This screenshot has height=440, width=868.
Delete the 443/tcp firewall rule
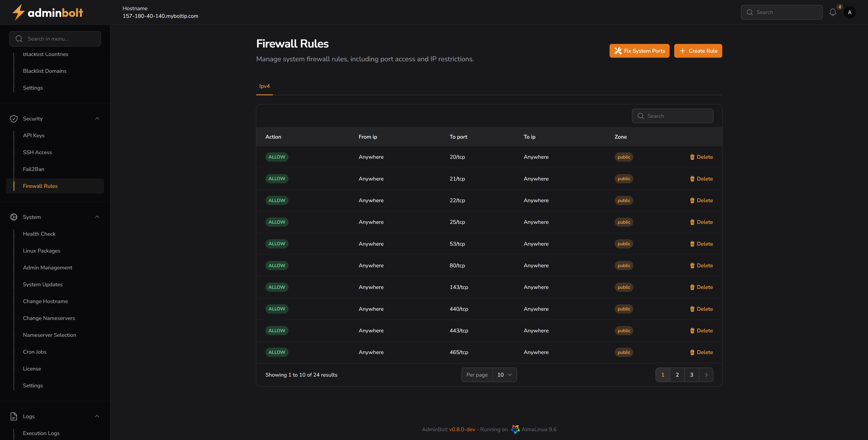tap(702, 331)
